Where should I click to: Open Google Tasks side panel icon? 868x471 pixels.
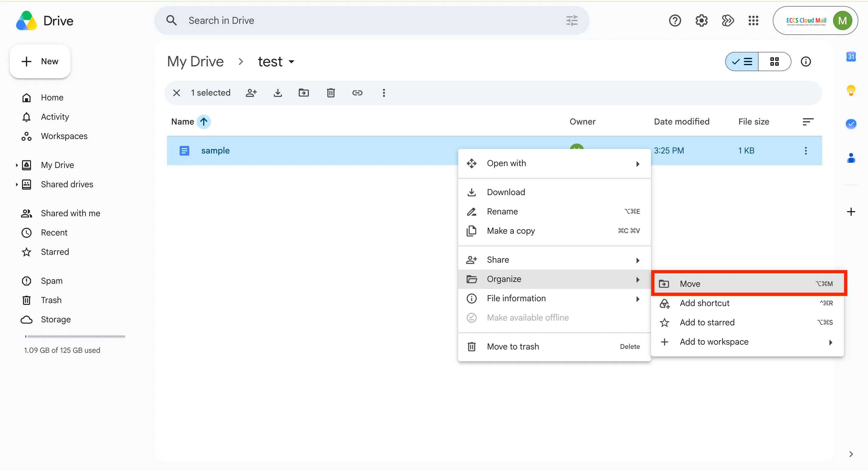click(x=851, y=124)
